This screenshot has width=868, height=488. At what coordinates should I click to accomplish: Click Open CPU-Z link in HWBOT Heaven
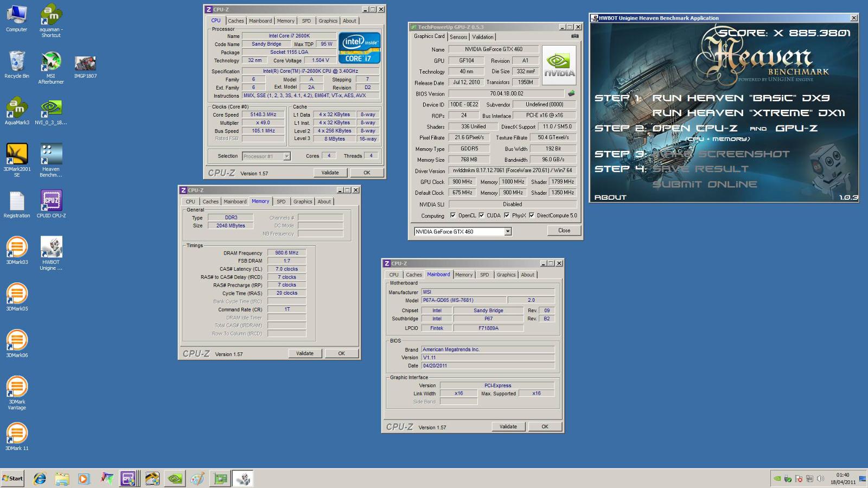pos(695,129)
